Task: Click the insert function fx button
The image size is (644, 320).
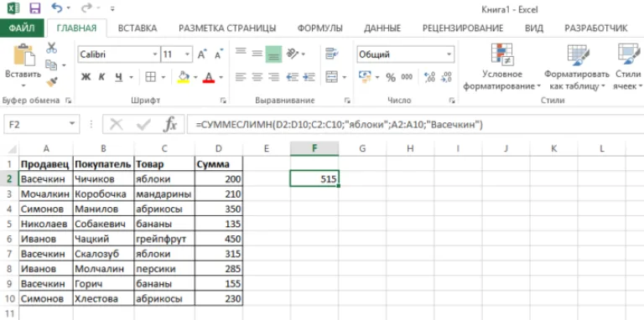Action: (169, 124)
